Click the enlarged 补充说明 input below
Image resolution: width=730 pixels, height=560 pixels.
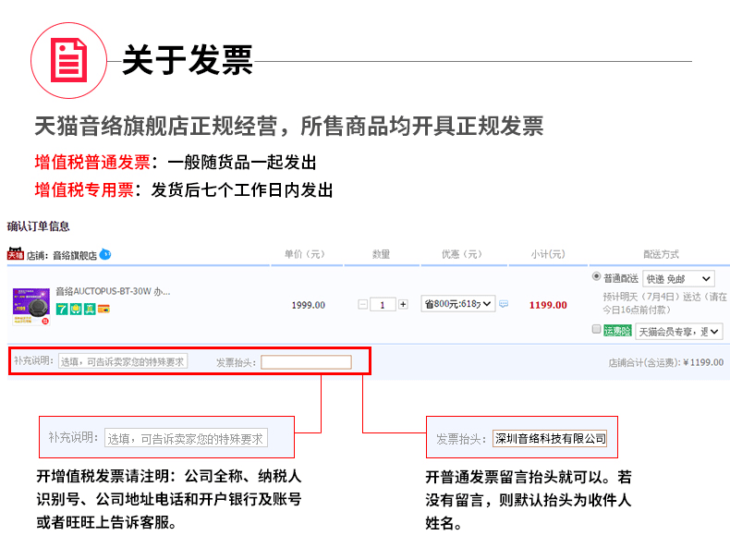[186, 438]
